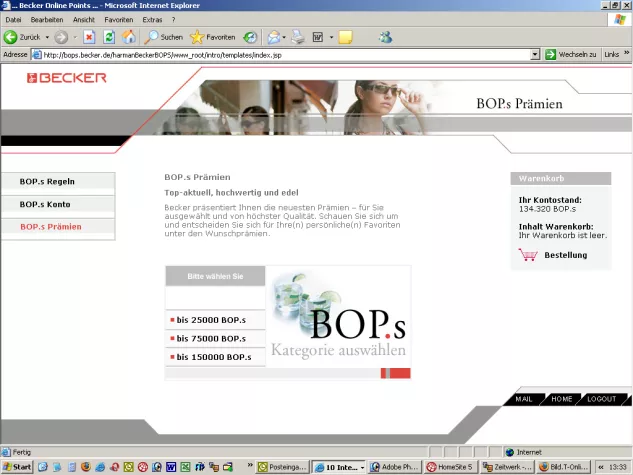Open the Extras menu
The width and height of the screenshot is (633, 475).
tap(152, 20)
